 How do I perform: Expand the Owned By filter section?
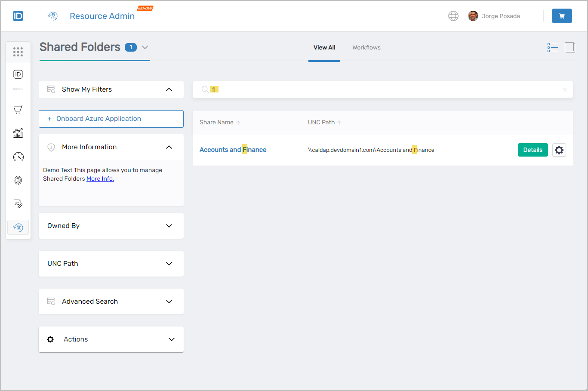[x=169, y=225]
